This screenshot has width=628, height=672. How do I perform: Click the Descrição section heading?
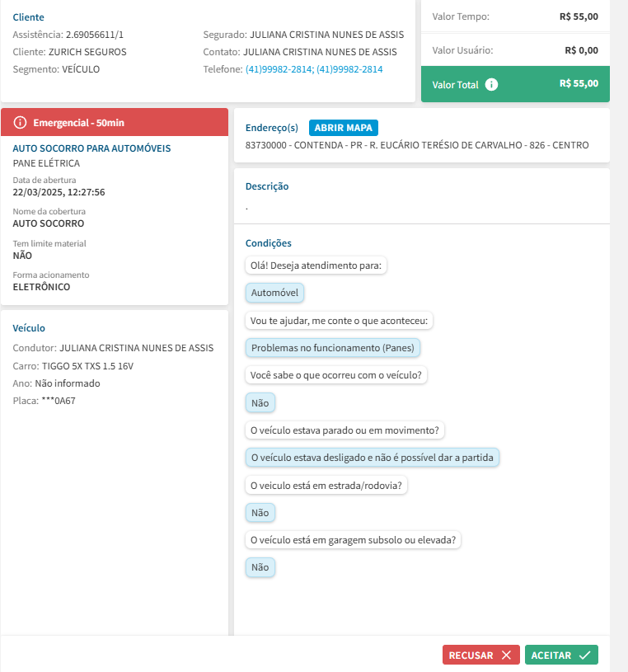[x=267, y=186]
